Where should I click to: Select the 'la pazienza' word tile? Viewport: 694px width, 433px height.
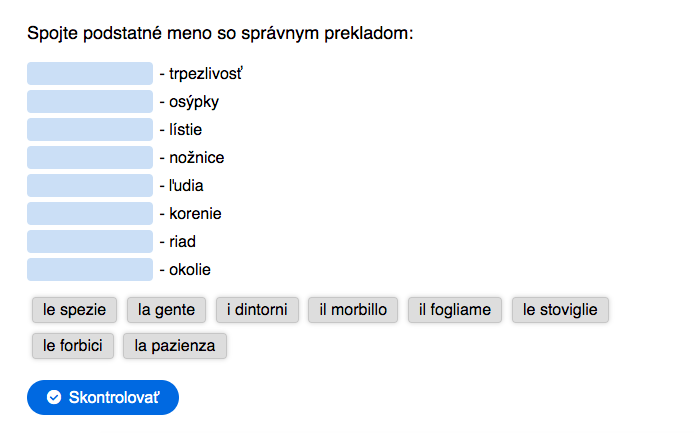click(x=175, y=346)
